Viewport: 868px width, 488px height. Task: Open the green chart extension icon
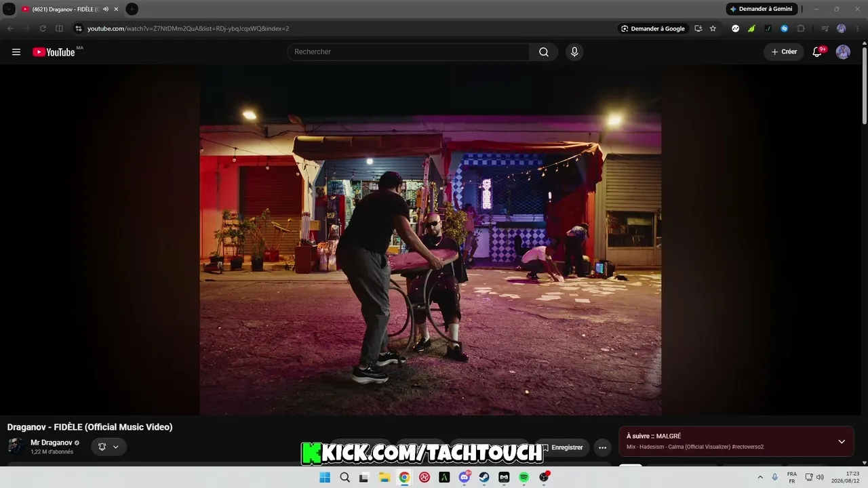pos(751,28)
